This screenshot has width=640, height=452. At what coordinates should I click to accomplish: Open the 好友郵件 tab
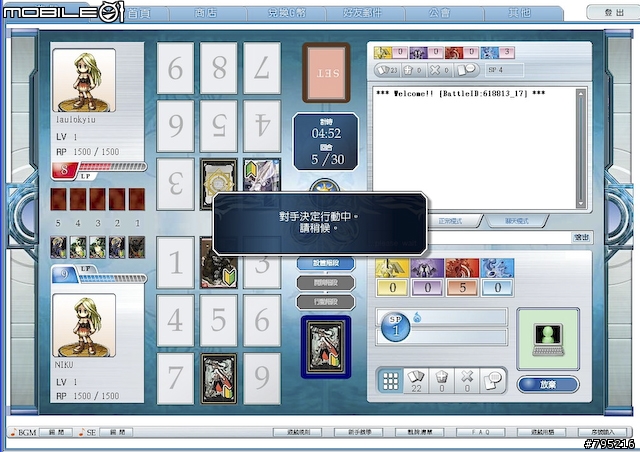(362, 13)
